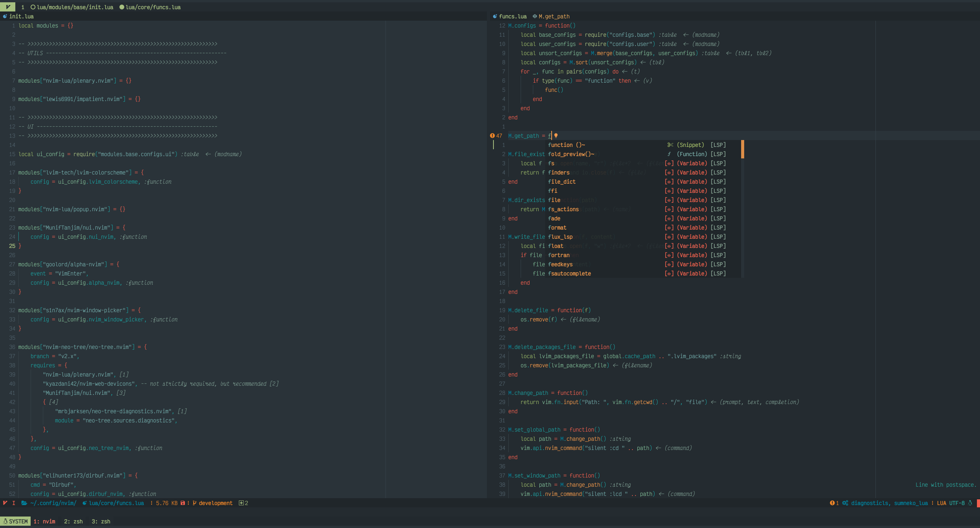Click the M.delete_file function definition line
Viewport: 980px width, 528px height.
pos(549,310)
